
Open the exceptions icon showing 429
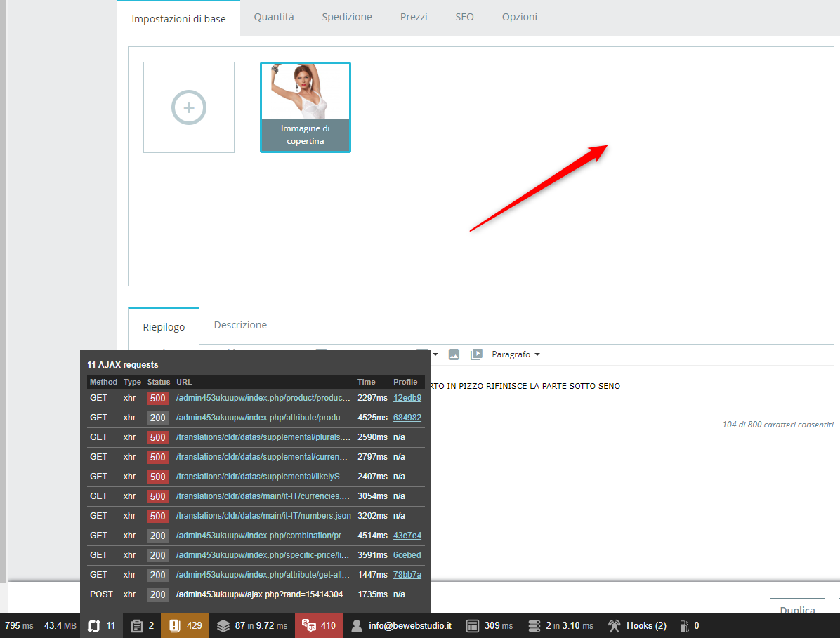pos(174,625)
